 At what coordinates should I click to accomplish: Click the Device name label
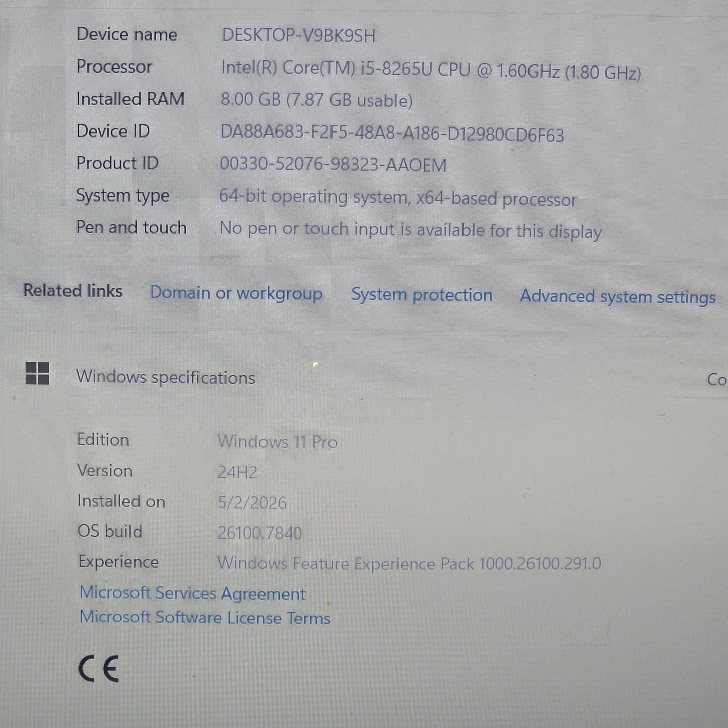click(127, 34)
